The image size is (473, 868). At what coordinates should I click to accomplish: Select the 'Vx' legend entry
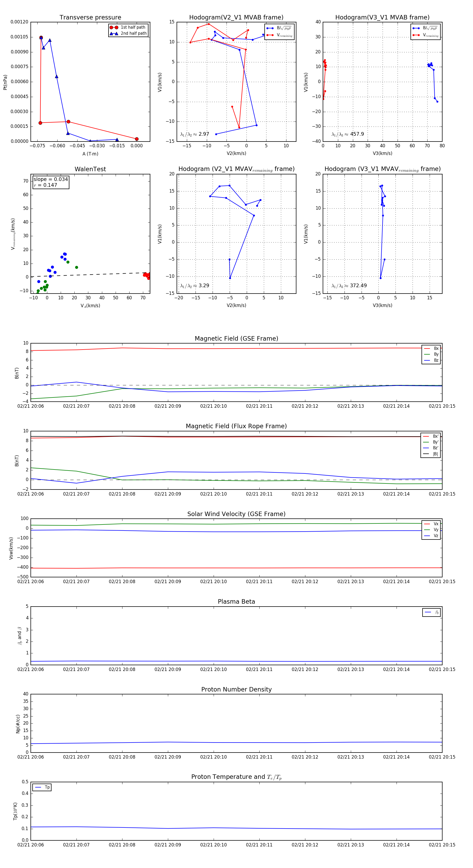pyautogui.click(x=431, y=524)
